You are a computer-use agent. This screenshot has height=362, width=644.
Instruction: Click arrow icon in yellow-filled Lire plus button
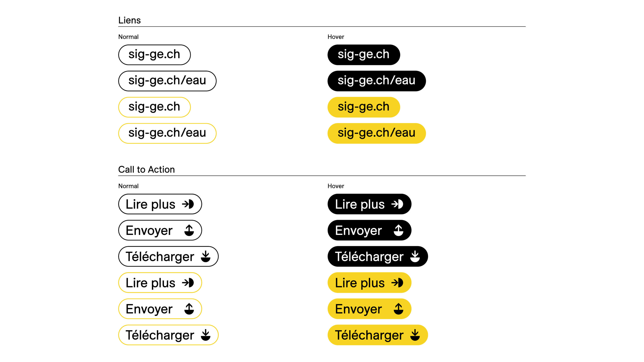[397, 283]
